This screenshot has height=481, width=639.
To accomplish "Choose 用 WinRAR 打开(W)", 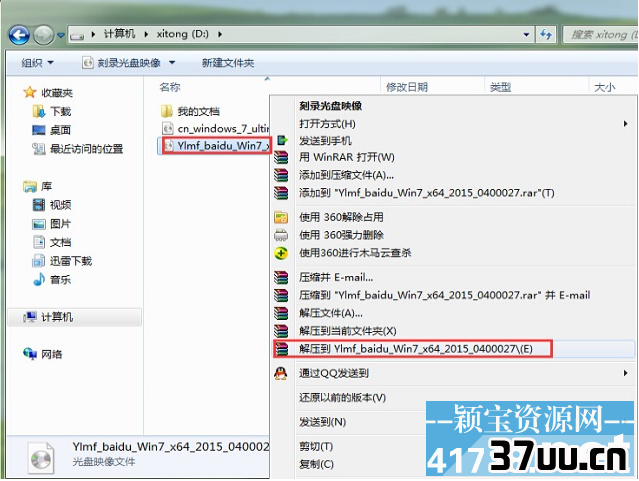I will [347, 157].
